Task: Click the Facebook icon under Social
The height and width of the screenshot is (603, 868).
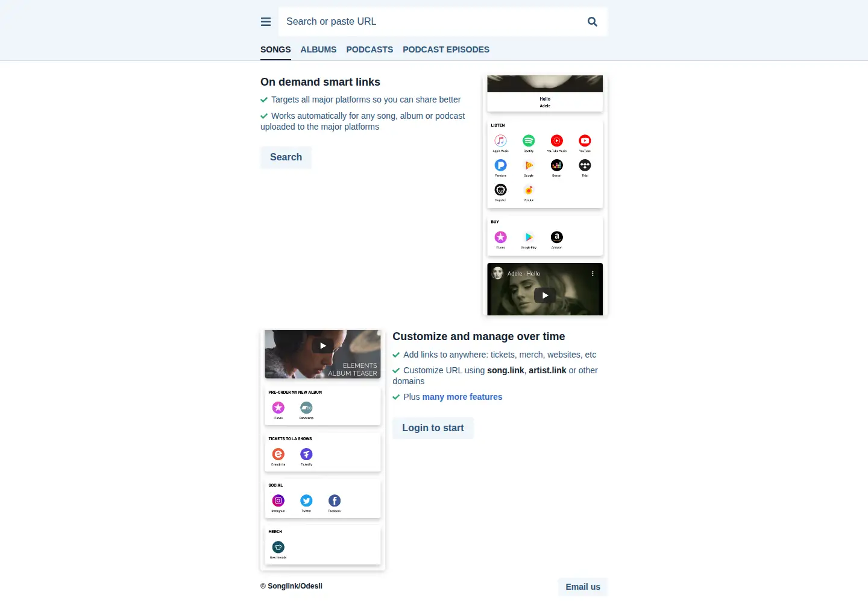Action: click(x=335, y=500)
